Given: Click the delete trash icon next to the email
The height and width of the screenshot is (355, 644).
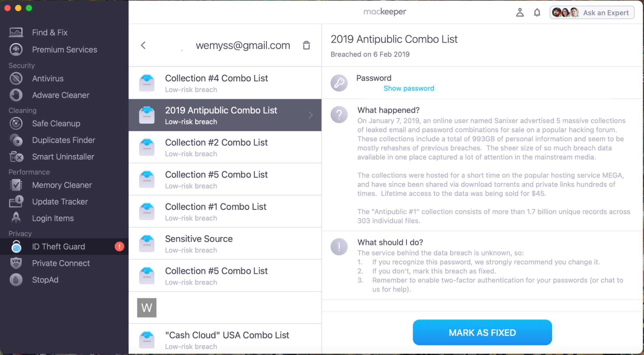Looking at the screenshot, I should click(306, 45).
